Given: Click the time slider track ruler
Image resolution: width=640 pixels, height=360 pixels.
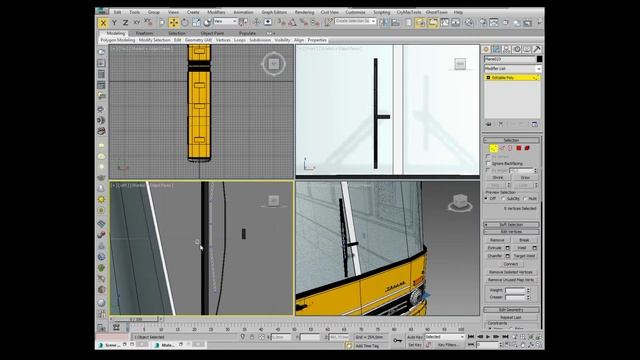Looking at the screenshot, I should 296,328.
